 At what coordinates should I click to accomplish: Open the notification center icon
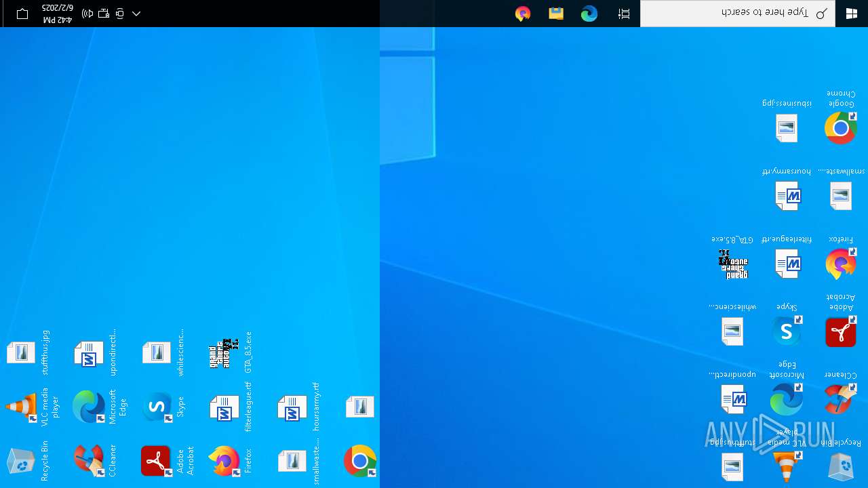coord(22,14)
